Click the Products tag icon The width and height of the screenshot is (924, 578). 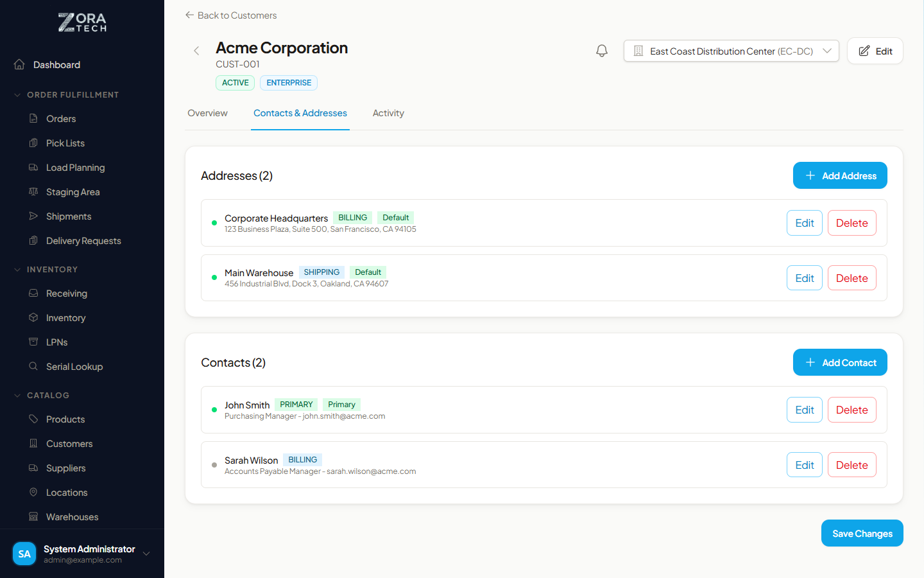tap(33, 419)
